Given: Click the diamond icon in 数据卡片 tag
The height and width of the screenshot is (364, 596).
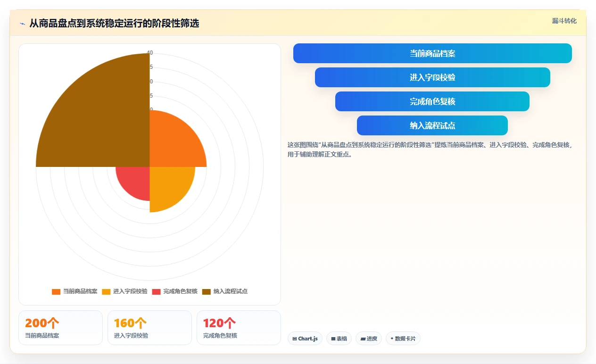Looking at the screenshot, I should [x=392, y=338].
